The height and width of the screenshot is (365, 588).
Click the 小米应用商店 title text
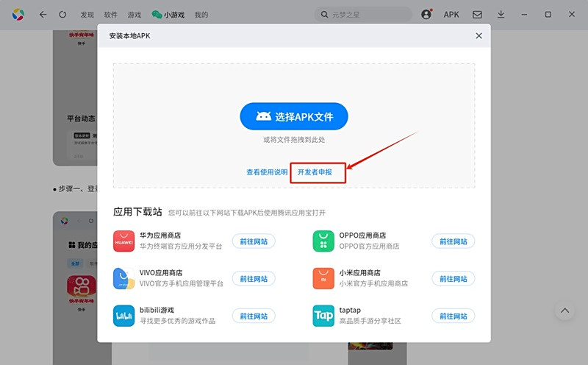click(x=359, y=272)
